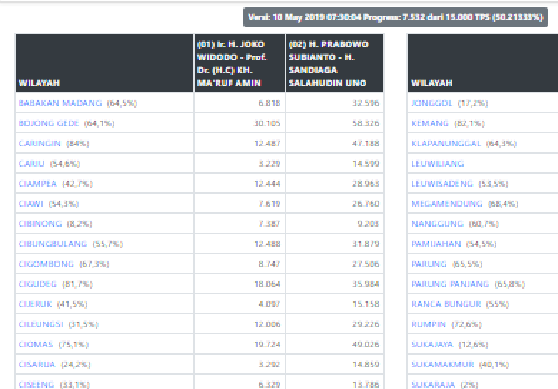
Task: Select the CIGOMBONG region link
Action: click(x=46, y=264)
